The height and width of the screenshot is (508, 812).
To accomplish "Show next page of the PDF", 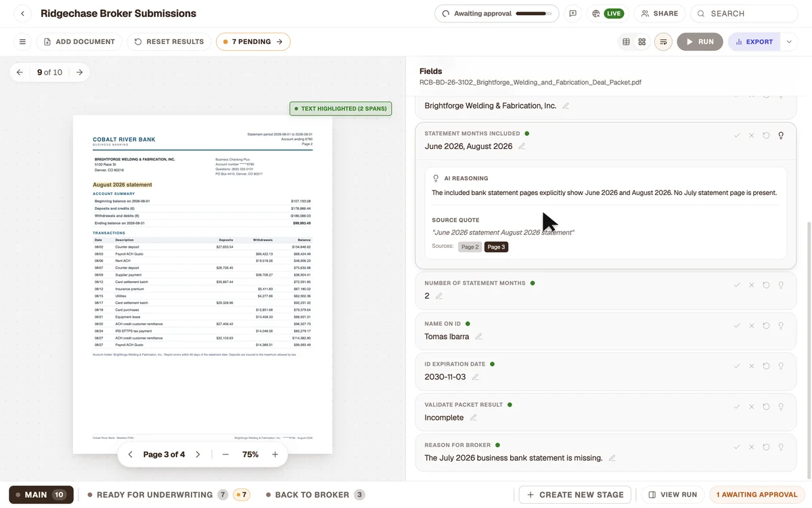I will [x=198, y=454].
